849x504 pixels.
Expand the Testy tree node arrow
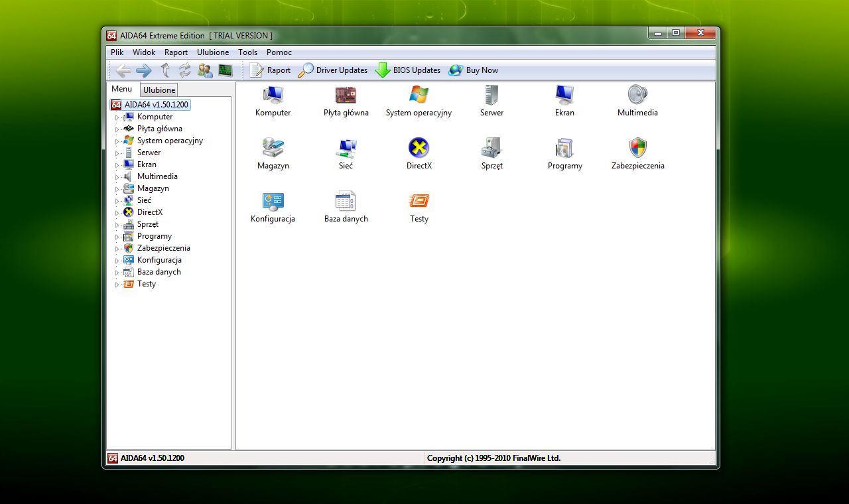click(117, 284)
